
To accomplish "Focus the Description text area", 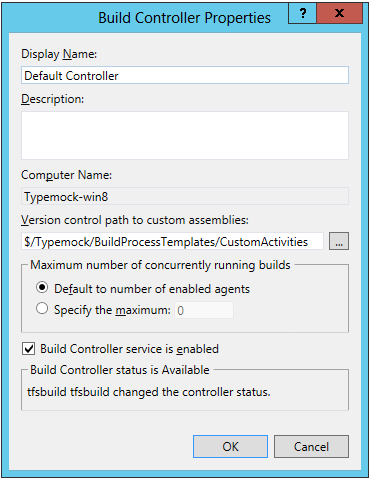I will click(185, 135).
